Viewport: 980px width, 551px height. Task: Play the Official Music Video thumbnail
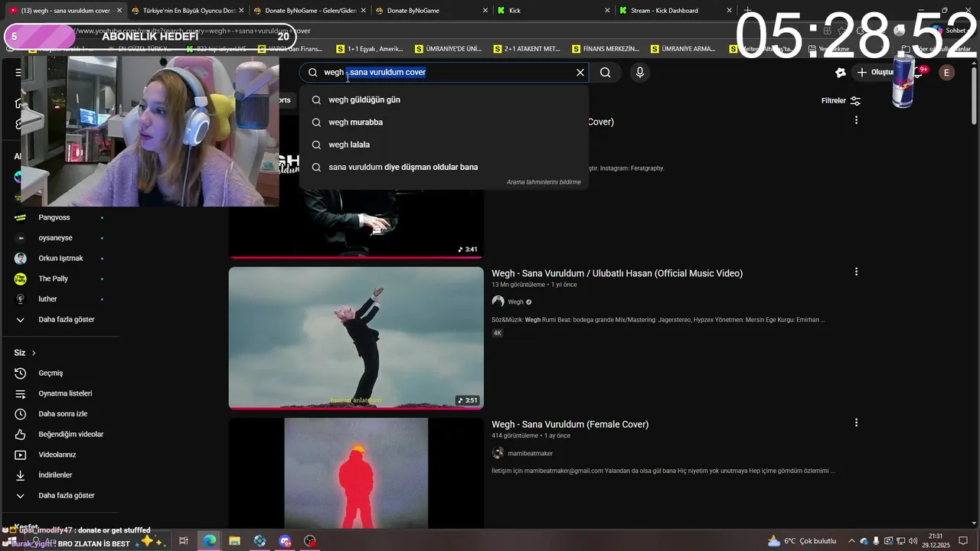[356, 337]
